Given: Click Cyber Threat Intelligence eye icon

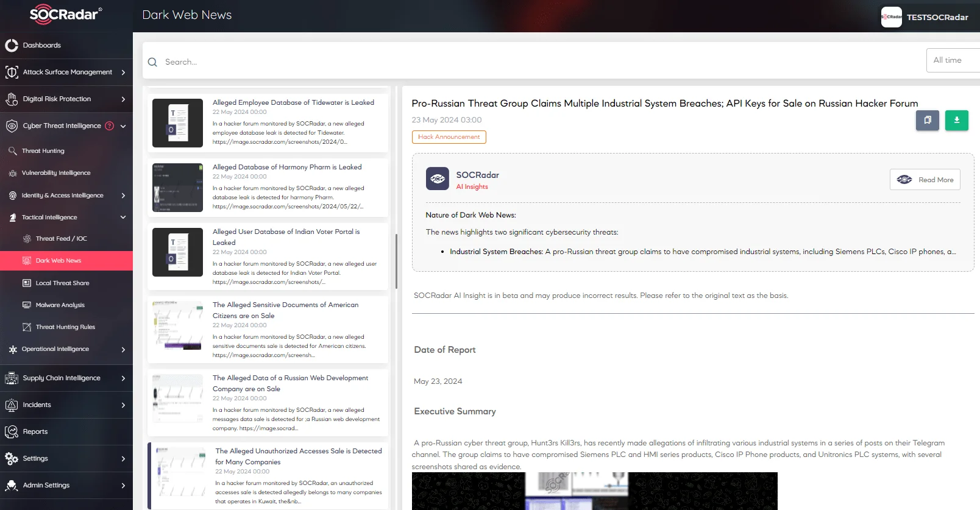Looking at the screenshot, I should click(x=12, y=126).
